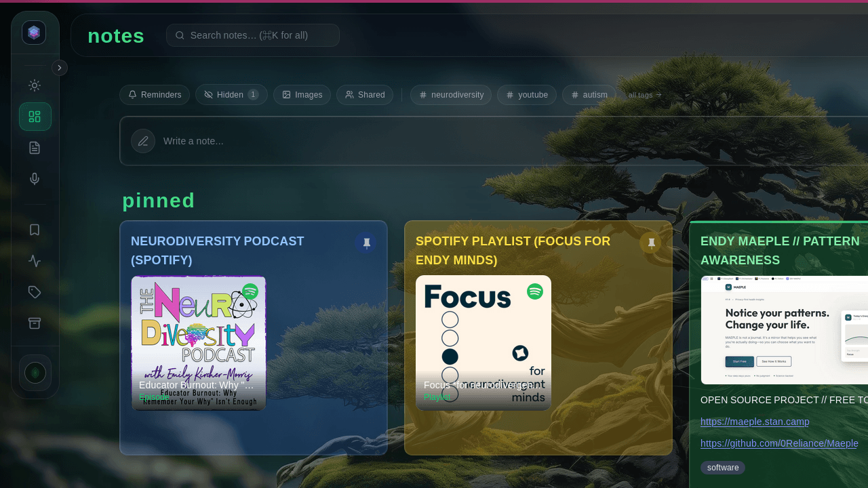The image size is (868, 488).
Task: Open the archive box icon in sidebar
Action: pos(35,323)
